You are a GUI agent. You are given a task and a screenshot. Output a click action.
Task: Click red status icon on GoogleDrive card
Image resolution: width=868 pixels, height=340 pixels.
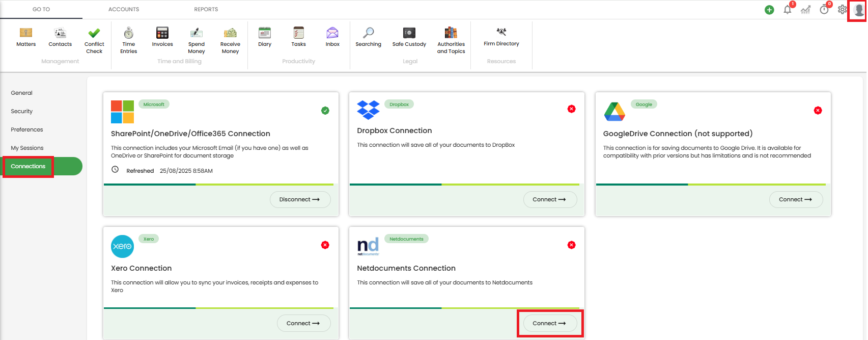click(x=818, y=111)
